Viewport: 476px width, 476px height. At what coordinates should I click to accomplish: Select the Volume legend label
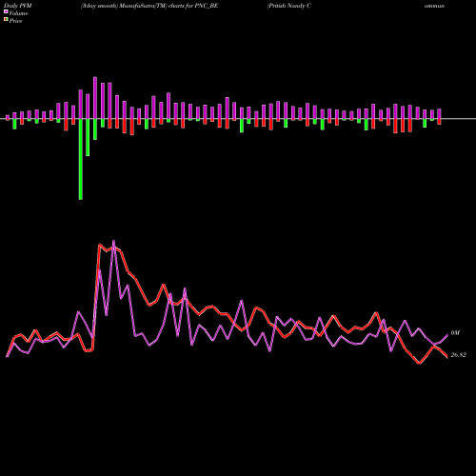click(x=18, y=13)
